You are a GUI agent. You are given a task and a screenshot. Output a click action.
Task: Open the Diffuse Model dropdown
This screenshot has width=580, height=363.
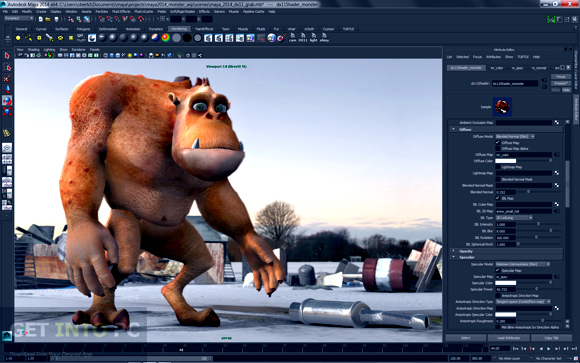tap(515, 137)
